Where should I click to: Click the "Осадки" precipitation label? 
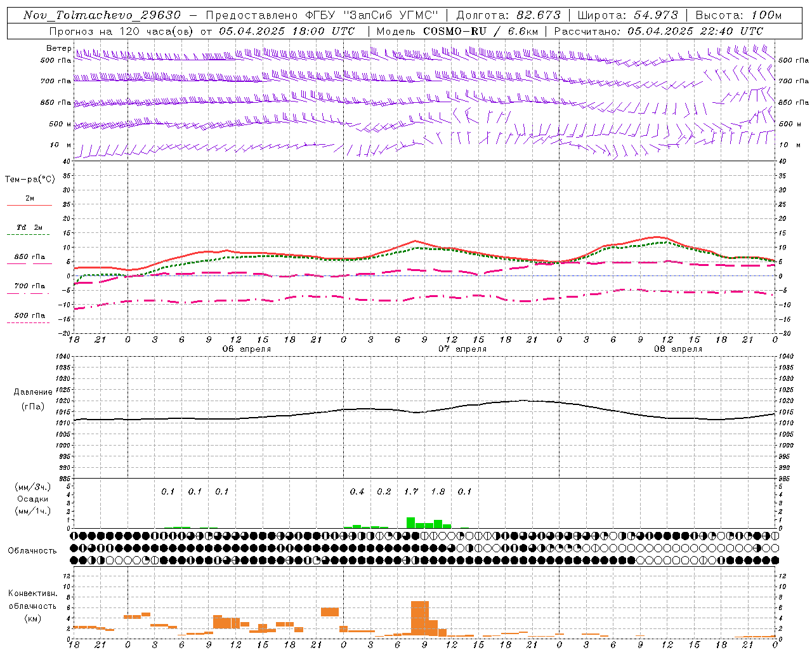pyautogui.click(x=32, y=499)
